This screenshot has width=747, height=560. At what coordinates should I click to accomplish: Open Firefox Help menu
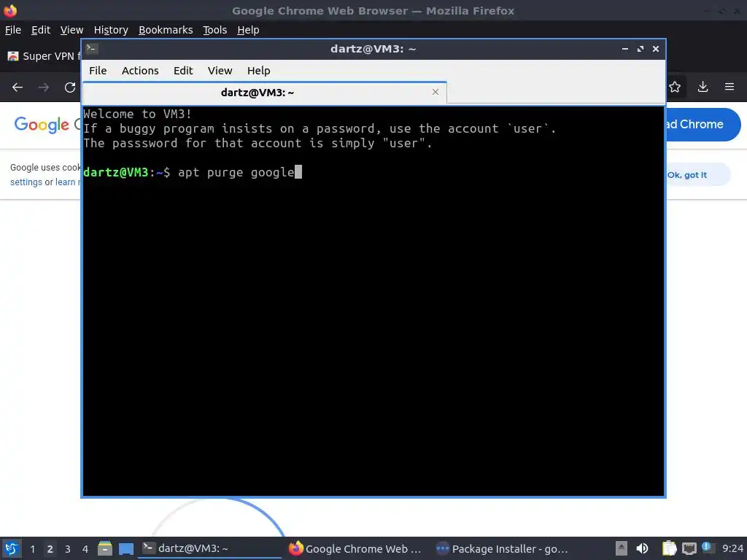(x=248, y=30)
